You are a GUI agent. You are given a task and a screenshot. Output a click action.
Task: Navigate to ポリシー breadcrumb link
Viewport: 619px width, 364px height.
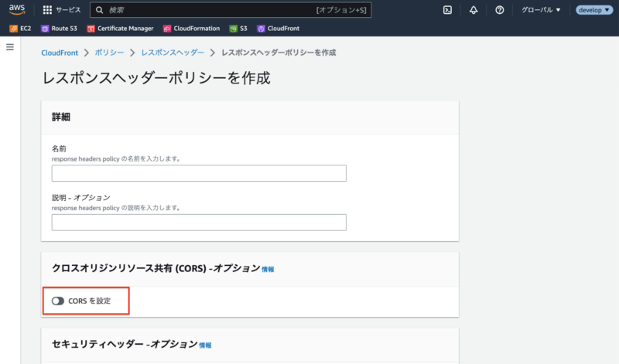tap(108, 53)
